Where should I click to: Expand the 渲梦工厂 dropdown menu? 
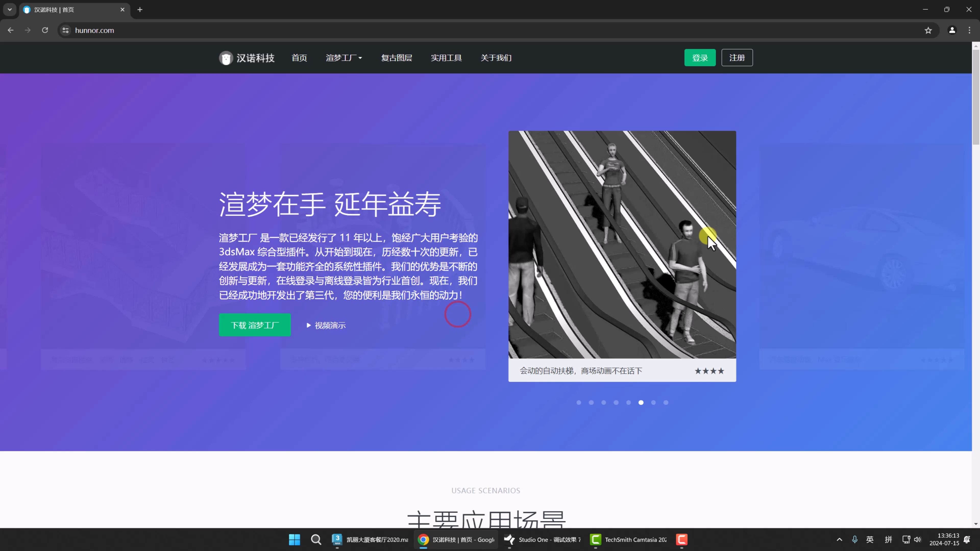(x=344, y=58)
